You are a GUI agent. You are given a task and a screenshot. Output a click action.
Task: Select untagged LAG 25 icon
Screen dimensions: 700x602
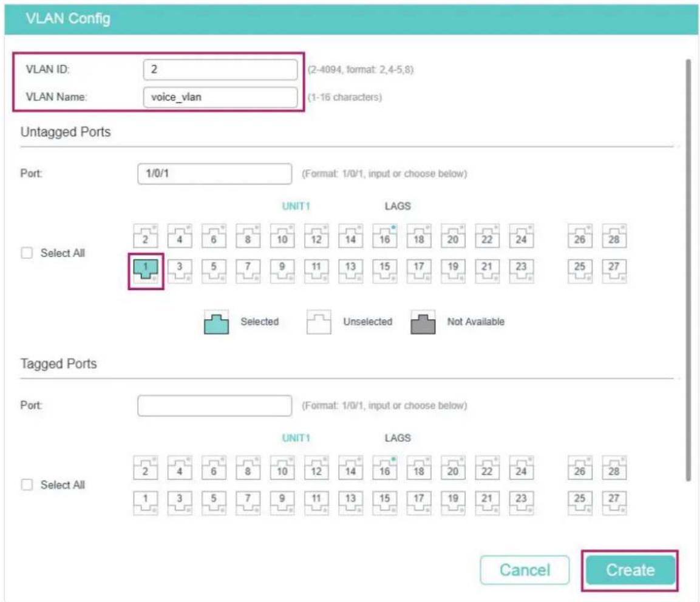click(x=580, y=271)
